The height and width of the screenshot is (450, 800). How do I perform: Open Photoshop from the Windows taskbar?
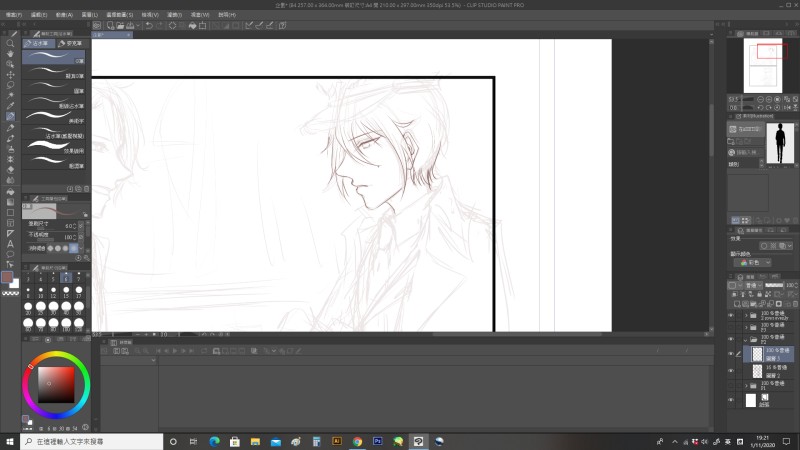tap(378, 441)
